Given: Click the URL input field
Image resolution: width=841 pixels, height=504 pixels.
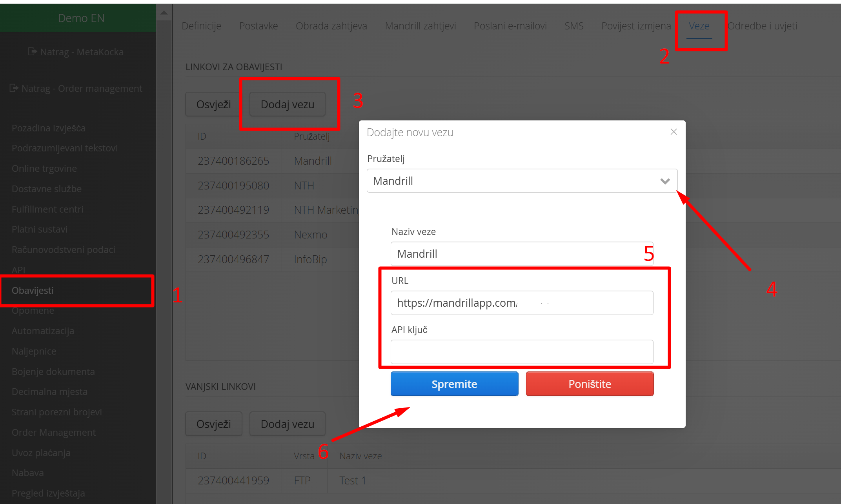Looking at the screenshot, I should point(522,303).
